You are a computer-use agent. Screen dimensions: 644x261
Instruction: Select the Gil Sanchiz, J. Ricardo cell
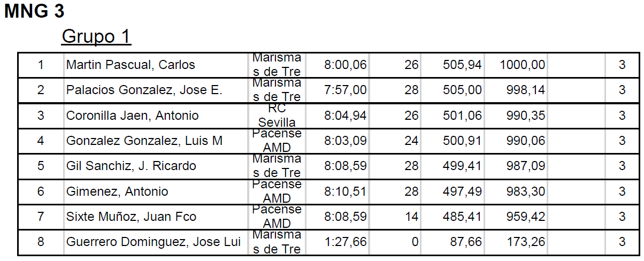(131, 166)
